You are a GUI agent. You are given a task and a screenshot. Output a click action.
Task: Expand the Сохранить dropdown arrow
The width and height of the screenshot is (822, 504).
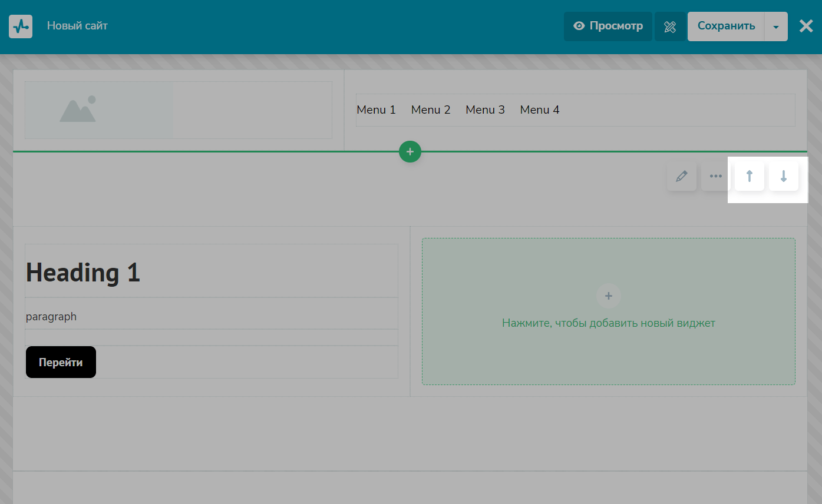point(776,26)
